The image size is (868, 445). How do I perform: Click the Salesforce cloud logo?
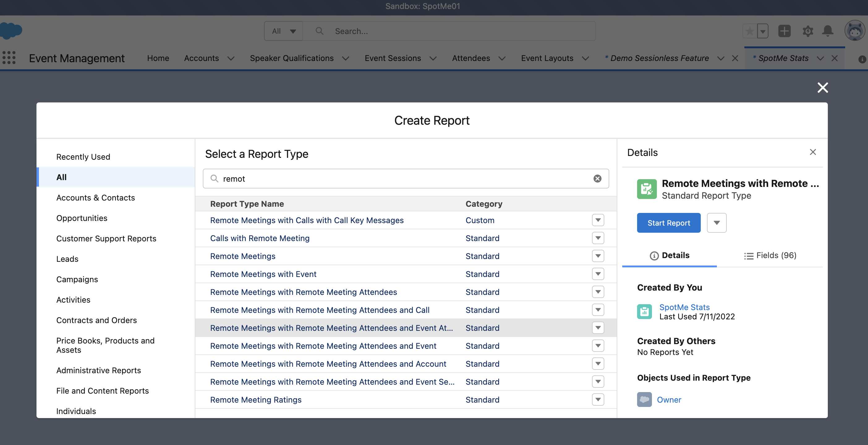11,31
